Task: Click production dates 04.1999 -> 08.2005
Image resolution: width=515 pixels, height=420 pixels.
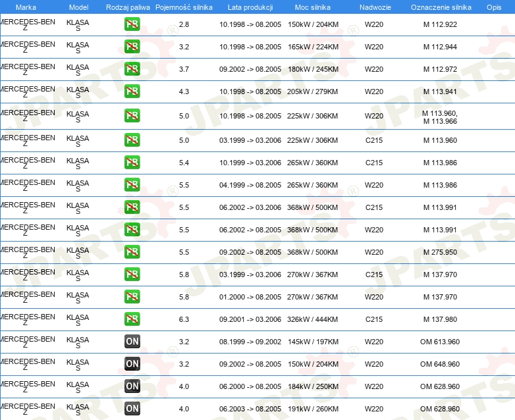Action: 250,185
